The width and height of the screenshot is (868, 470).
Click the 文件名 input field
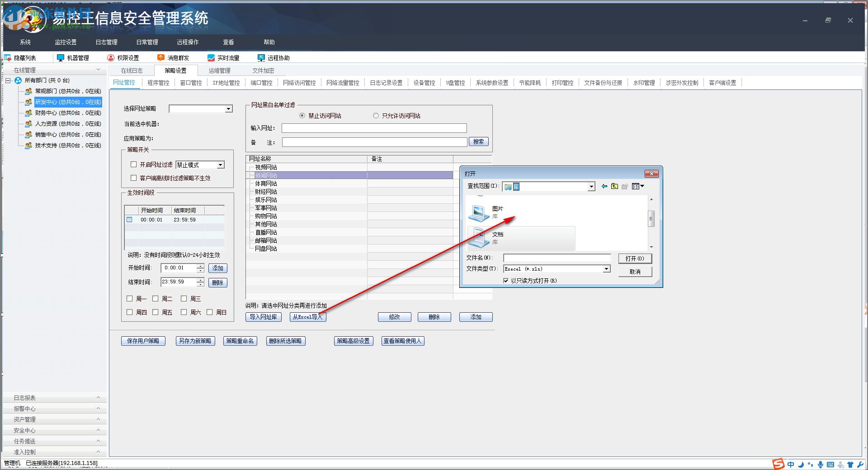557,258
